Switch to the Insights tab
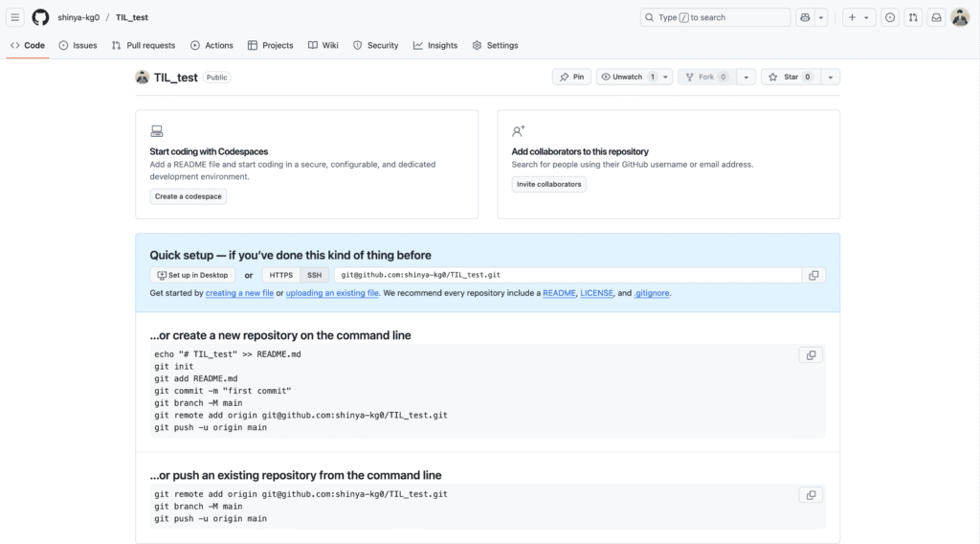 435,46
